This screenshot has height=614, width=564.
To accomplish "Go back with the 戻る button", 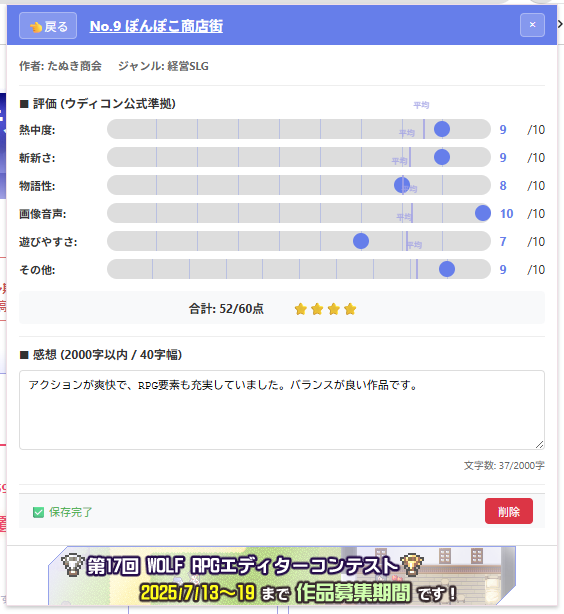I will pyautogui.click(x=48, y=26).
